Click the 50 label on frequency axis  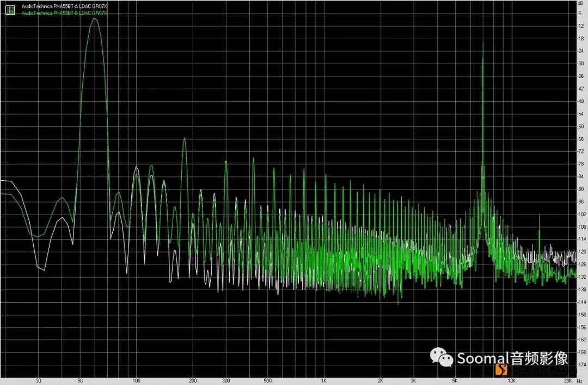click(80, 381)
